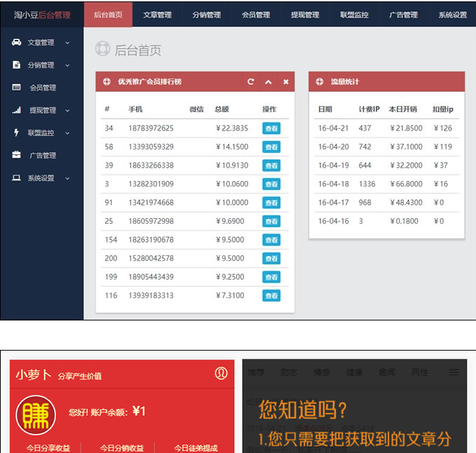Collapse the 优秀推广会员排行榜 panel with chevron
The height and width of the screenshot is (453, 476).
tap(268, 82)
